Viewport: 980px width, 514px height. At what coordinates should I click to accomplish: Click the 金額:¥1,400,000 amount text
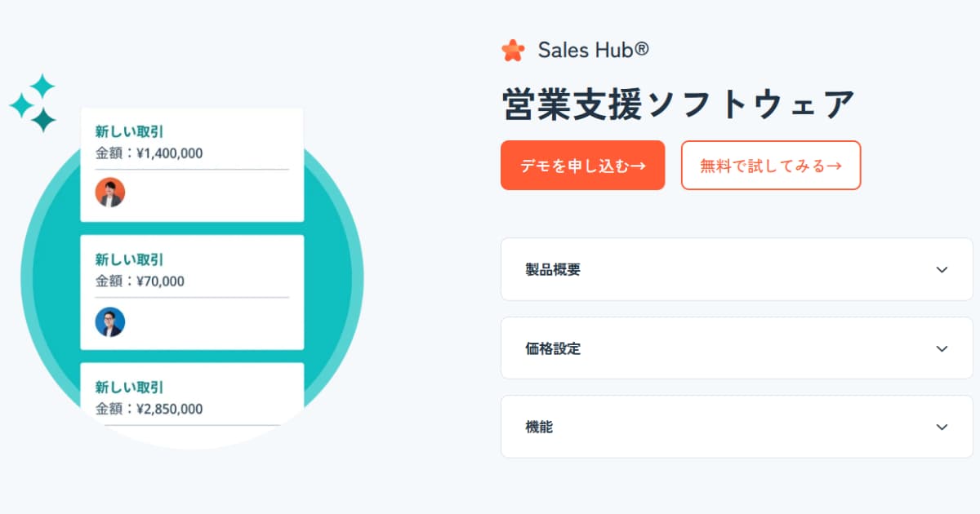(x=149, y=153)
